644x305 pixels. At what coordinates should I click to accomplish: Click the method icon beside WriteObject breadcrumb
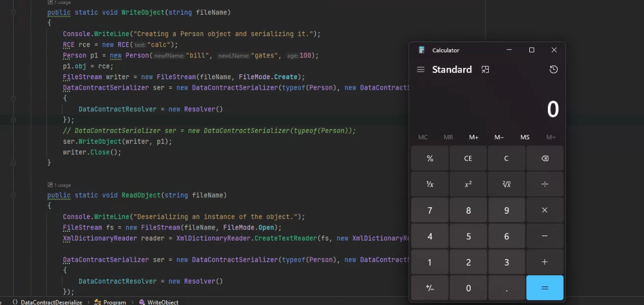[141, 302]
